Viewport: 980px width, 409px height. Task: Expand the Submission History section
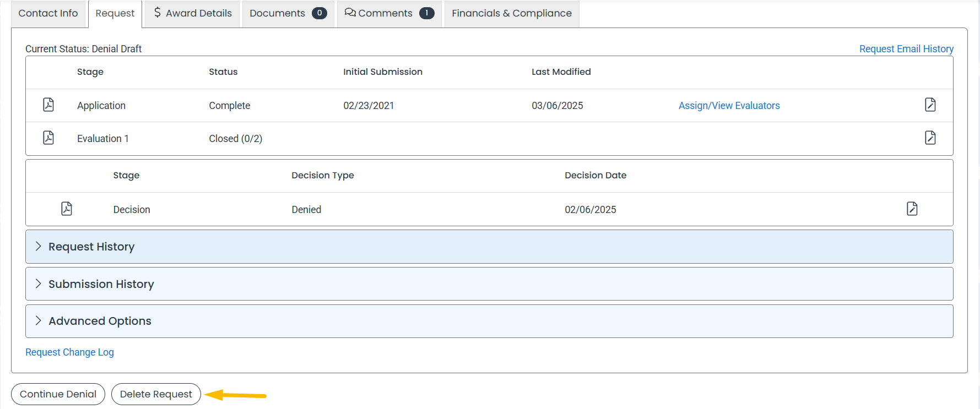[489, 284]
